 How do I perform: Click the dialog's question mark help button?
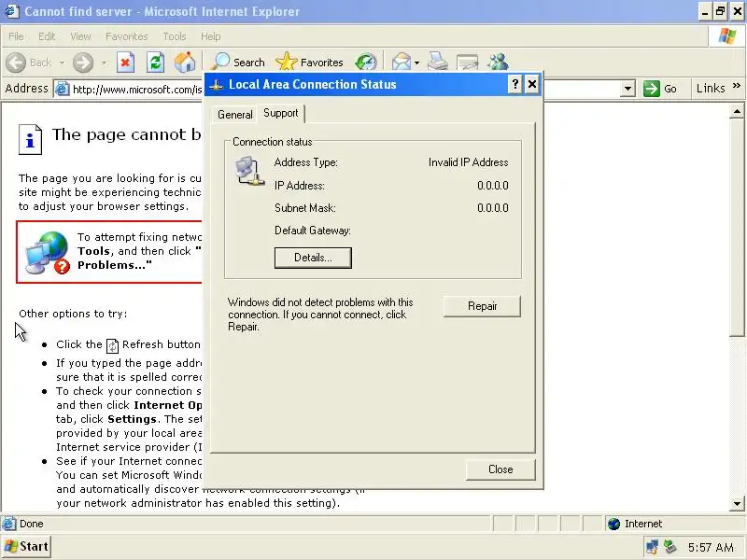coord(515,84)
